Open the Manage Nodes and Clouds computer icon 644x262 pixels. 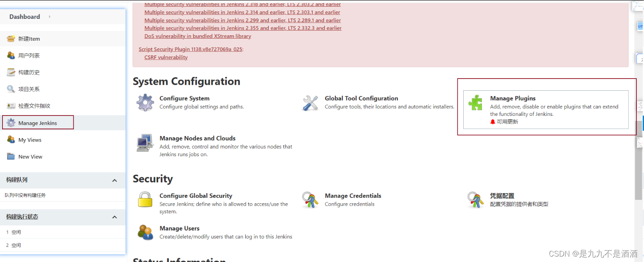pos(145,143)
